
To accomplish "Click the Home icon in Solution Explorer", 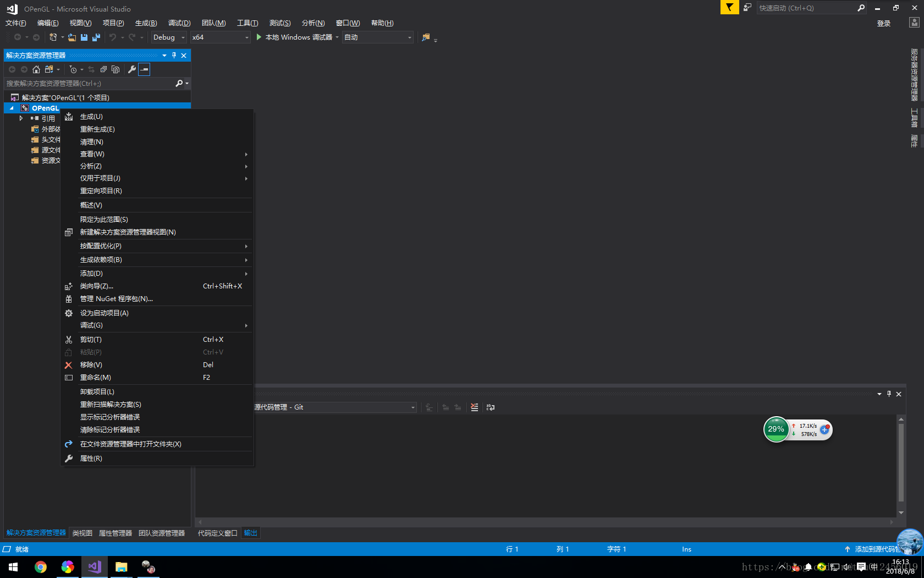I will pyautogui.click(x=36, y=69).
